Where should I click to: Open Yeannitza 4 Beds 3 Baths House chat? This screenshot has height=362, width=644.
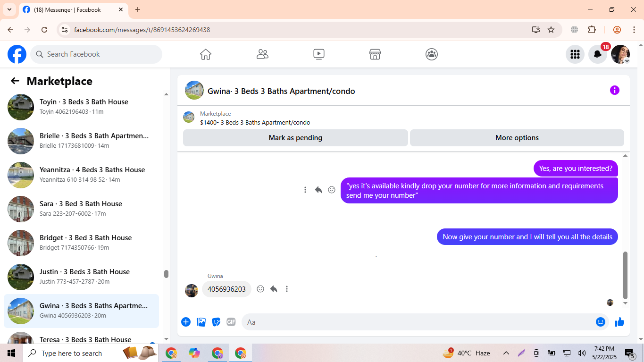[81, 175]
